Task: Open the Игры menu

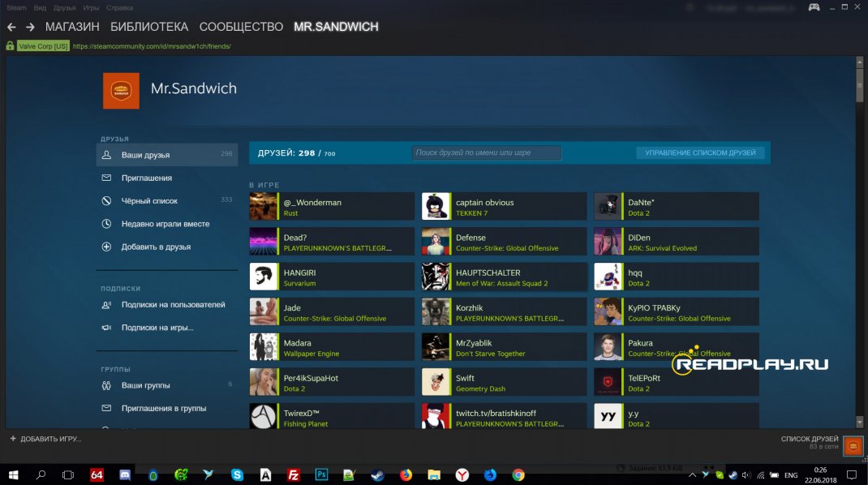Action: (x=91, y=8)
